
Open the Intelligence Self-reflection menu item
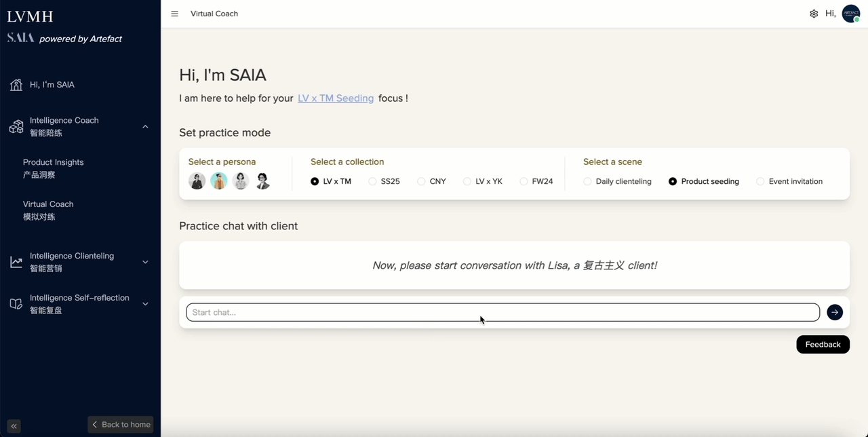coord(80,304)
